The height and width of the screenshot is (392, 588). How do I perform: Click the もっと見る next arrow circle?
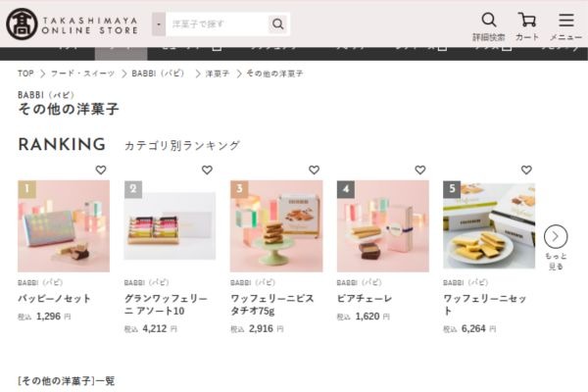coord(556,237)
